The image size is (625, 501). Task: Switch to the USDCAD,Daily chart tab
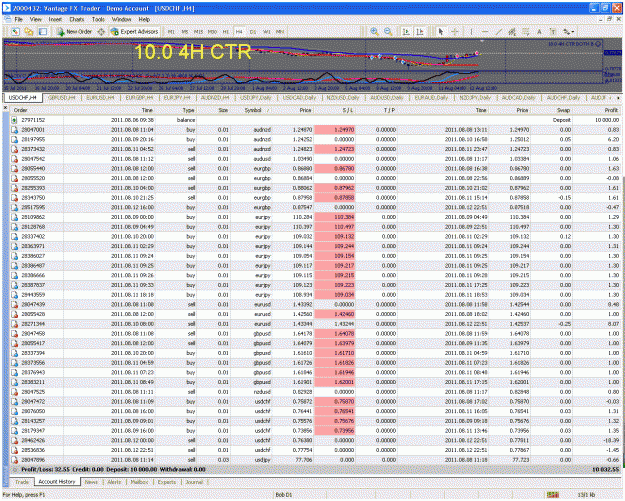(299, 98)
